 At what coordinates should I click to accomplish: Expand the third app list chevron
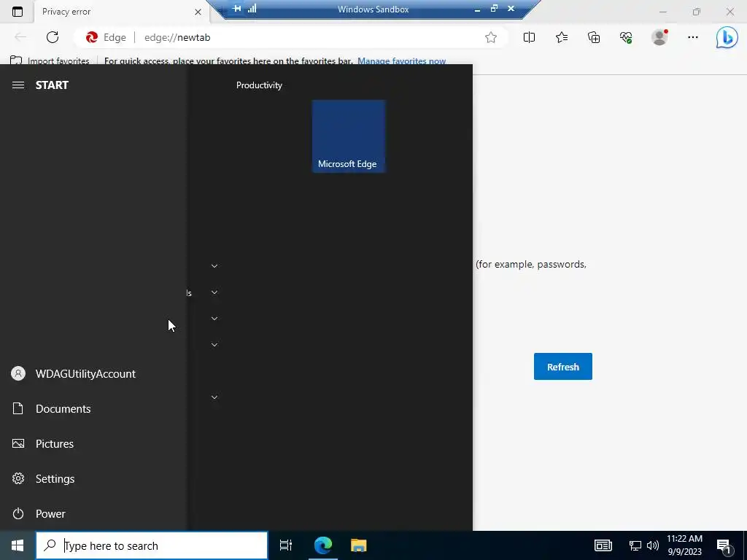[214, 319]
